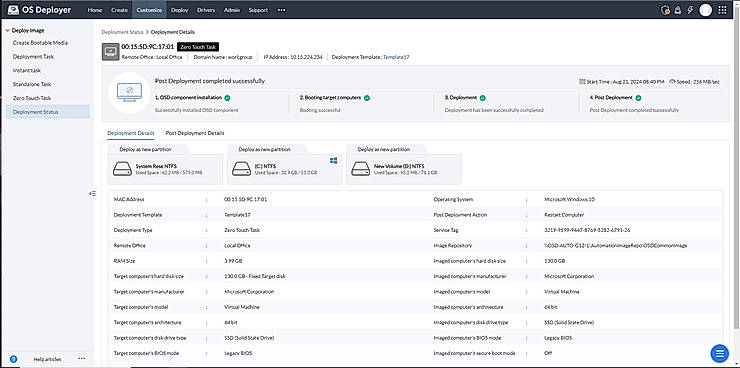Click 'Post Deployment completed successfully' heading

(210, 81)
